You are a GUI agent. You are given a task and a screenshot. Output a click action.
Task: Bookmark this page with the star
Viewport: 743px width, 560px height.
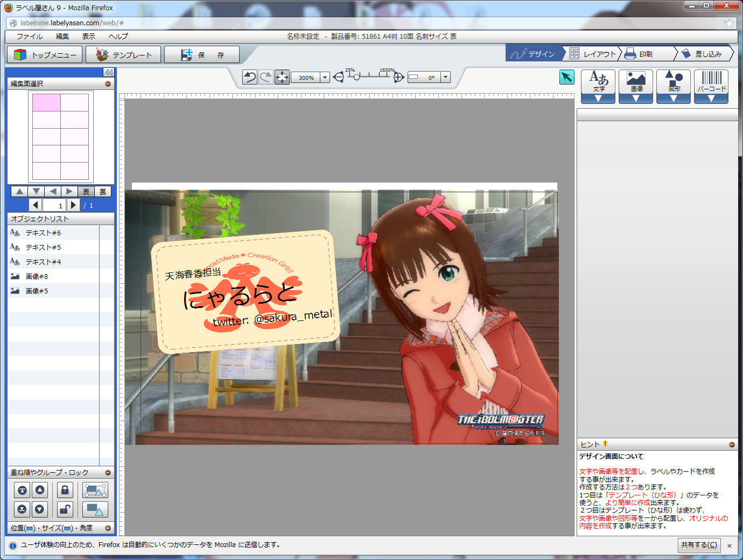pyautogui.click(x=730, y=23)
